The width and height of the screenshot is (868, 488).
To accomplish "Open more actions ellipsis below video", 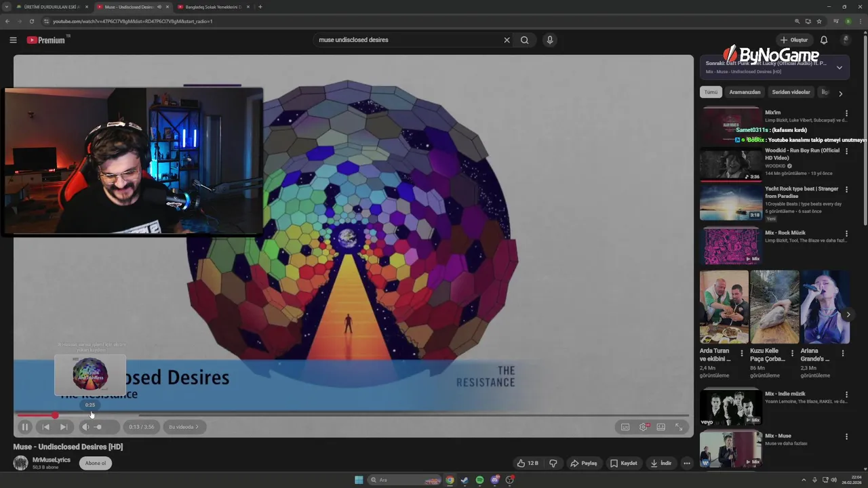I will tap(687, 464).
